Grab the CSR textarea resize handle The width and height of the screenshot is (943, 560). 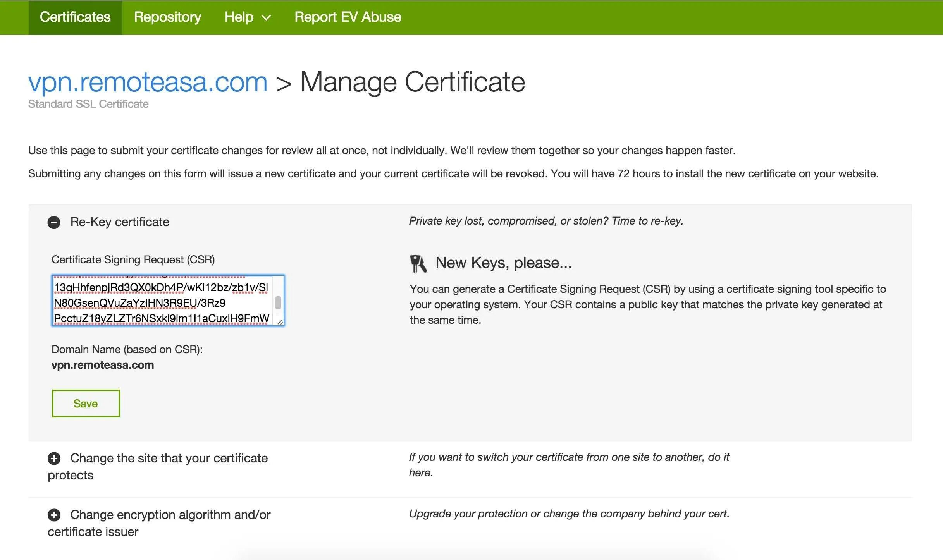[x=280, y=321]
